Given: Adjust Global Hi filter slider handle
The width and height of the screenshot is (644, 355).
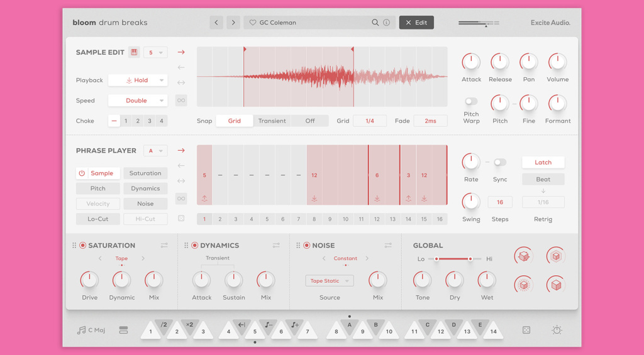Looking at the screenshot, I should point(470,259).
